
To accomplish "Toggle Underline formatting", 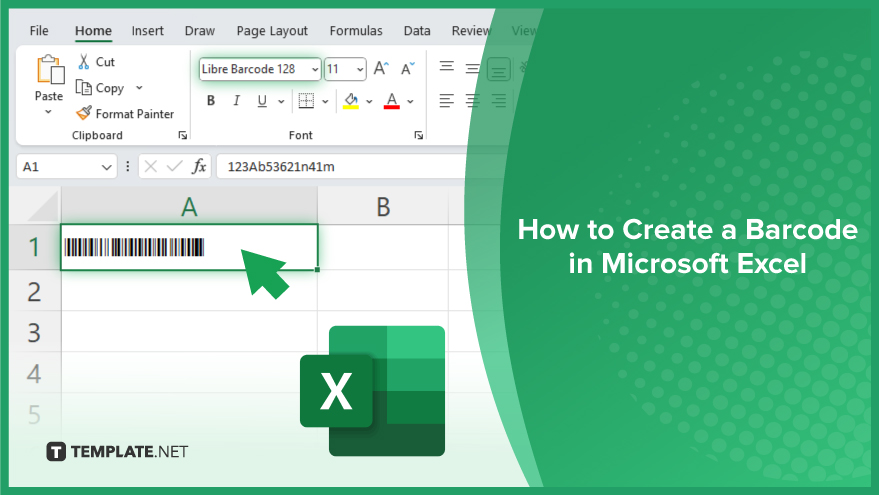I will (262, 101).
